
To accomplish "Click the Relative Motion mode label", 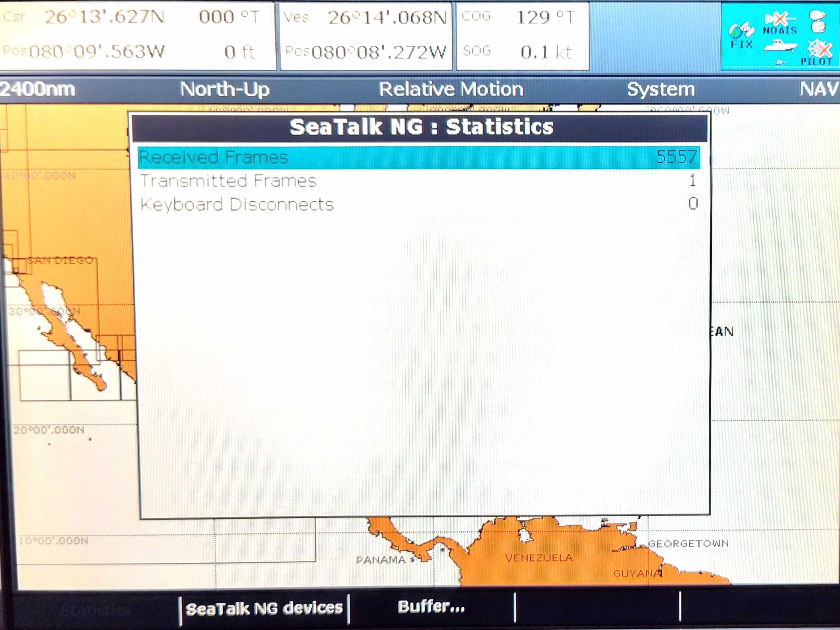I will [x=451, y=89].
